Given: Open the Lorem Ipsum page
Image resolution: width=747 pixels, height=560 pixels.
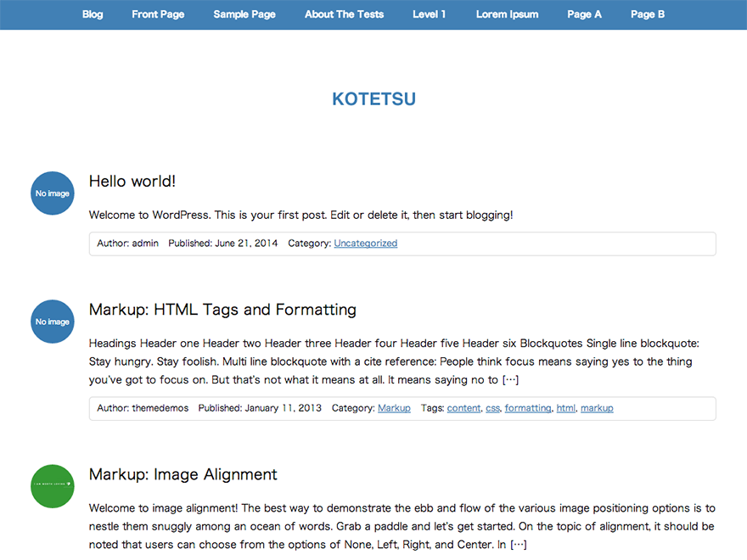Looking at the screenshot, I should pos(507,14).
